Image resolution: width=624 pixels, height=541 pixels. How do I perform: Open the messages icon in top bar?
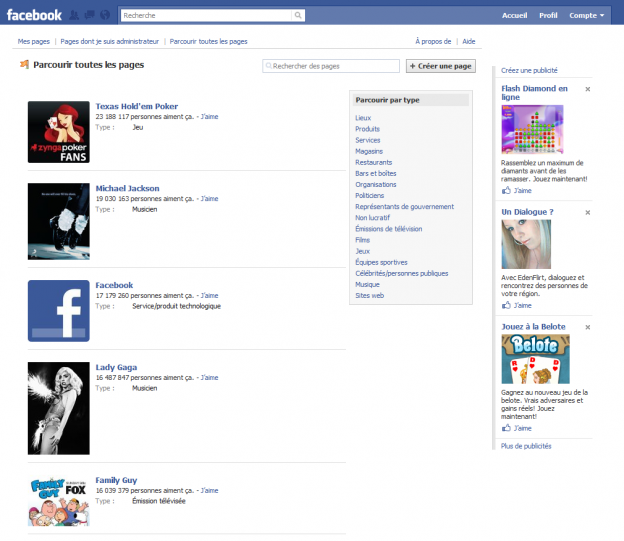(x=89, y=15)
